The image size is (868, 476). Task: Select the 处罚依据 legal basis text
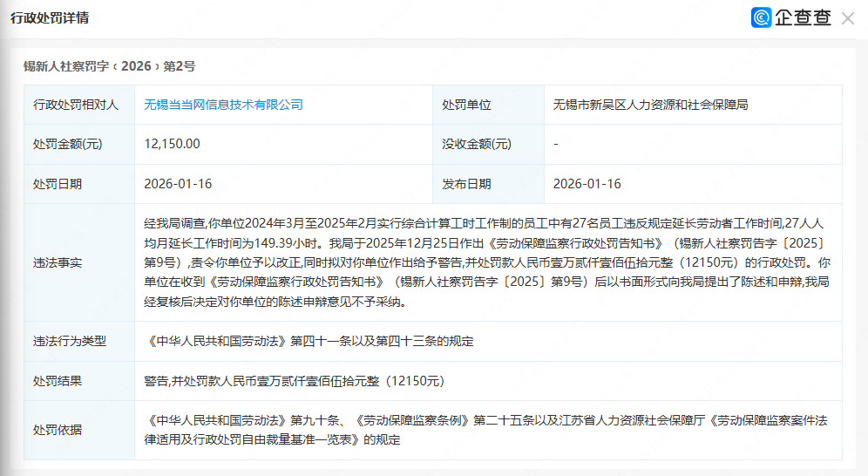coord(488,430)
